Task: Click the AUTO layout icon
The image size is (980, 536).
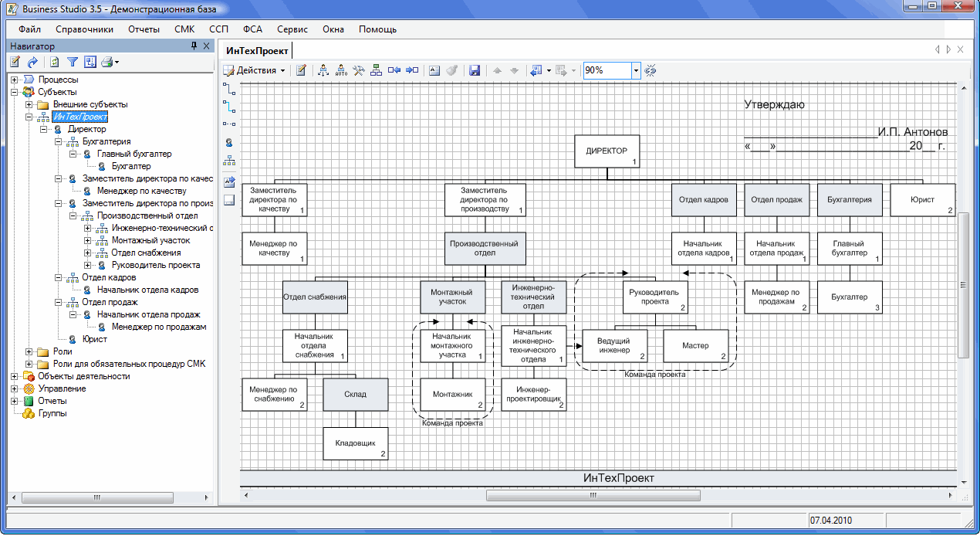Action: coord(341,70)
